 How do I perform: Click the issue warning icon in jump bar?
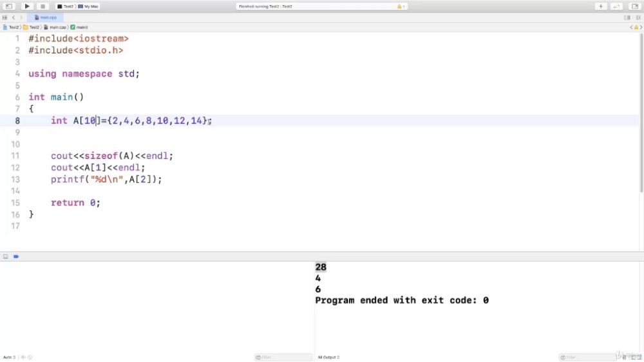pyautogui.click(x=636, y=27)
